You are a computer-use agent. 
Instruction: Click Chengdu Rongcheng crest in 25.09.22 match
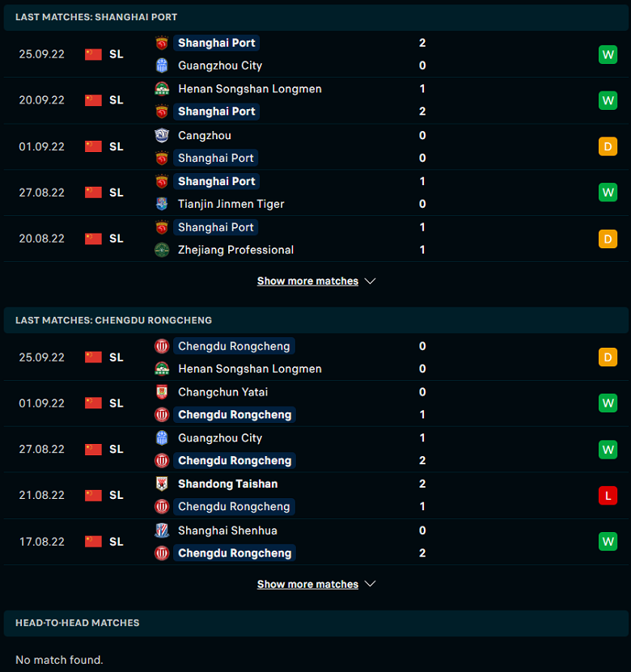tap(162, 346)
